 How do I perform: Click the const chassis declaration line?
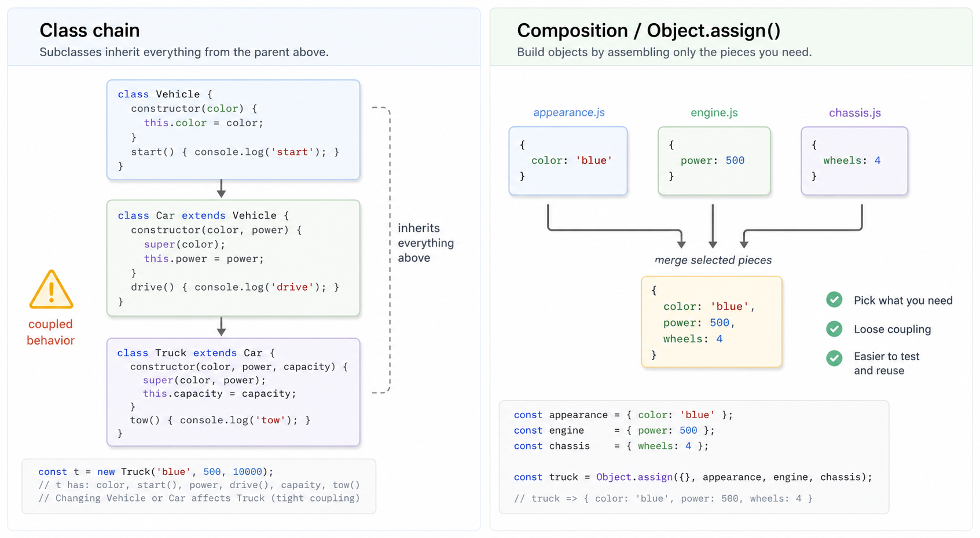coord(611,446)
